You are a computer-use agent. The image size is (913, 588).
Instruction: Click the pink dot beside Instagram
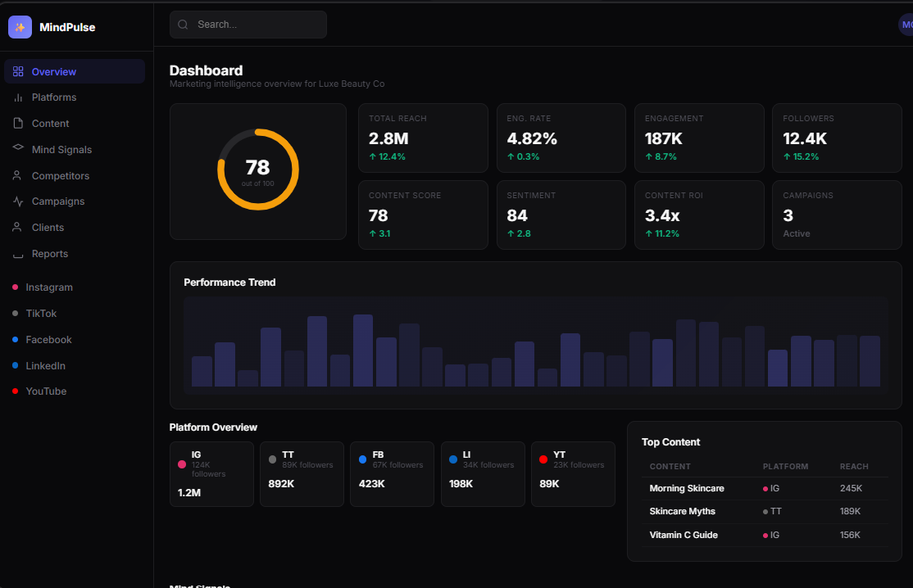15,287
